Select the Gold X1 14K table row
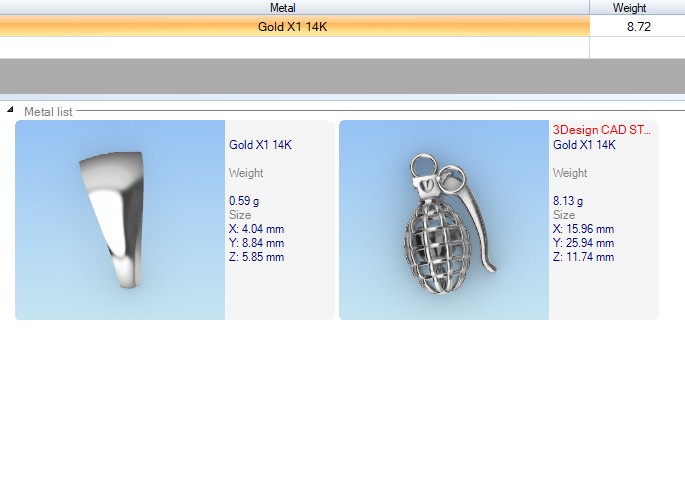Image resolution: width=685 pixels, height=494 pixels. tap(292, 27)
